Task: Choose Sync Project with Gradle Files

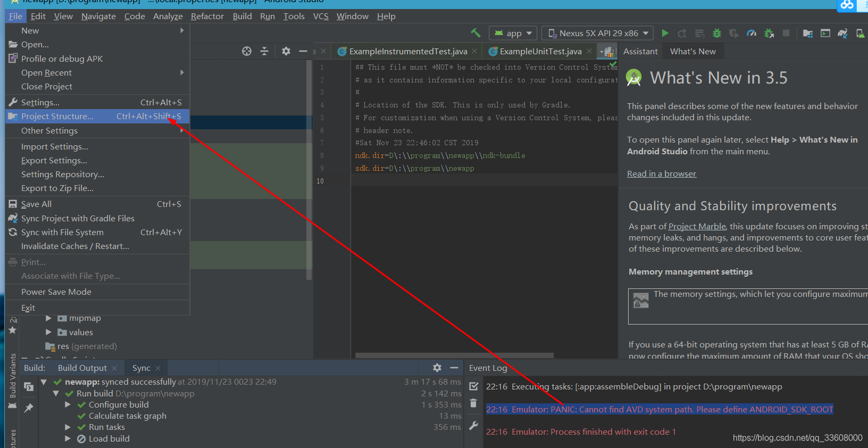Action: point(97,218)
